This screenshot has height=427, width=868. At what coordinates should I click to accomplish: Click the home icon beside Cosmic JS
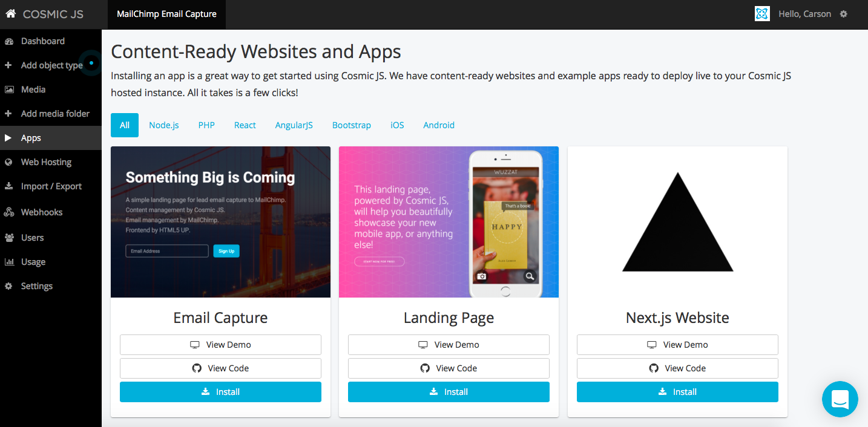(x=11, y=13)
